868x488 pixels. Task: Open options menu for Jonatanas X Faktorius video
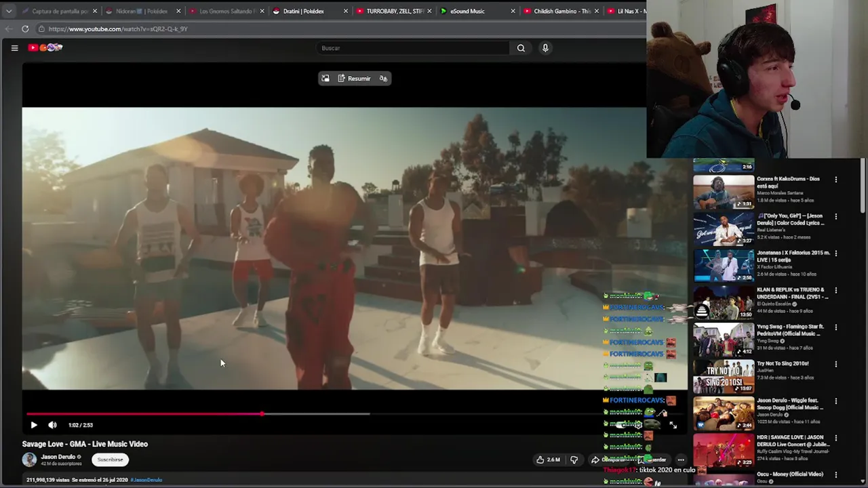836,253
